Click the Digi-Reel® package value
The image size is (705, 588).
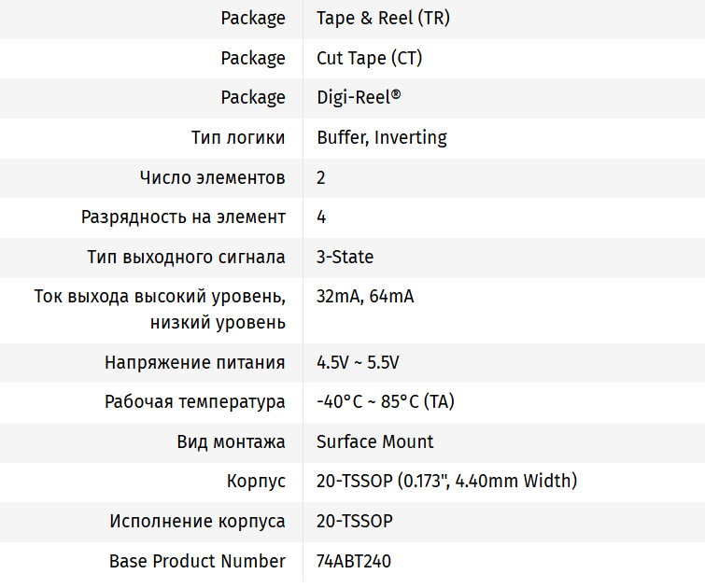[x=359, y=97]
